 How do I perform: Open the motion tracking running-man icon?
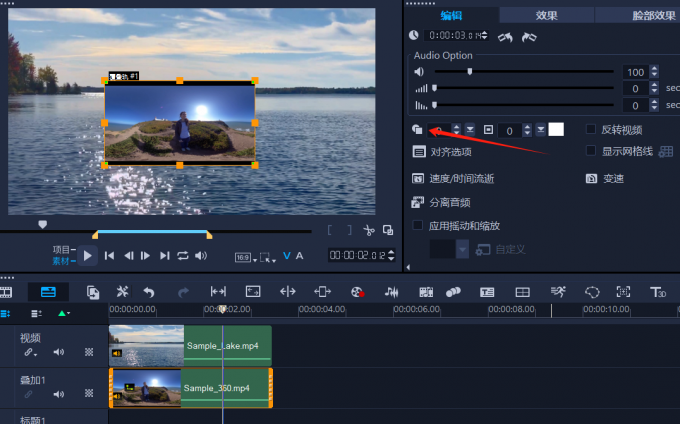[558, 292]
